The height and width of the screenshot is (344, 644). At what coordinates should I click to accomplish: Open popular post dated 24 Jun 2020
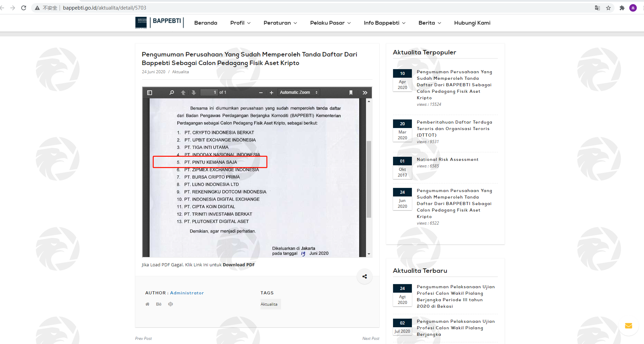coord(454,204)
